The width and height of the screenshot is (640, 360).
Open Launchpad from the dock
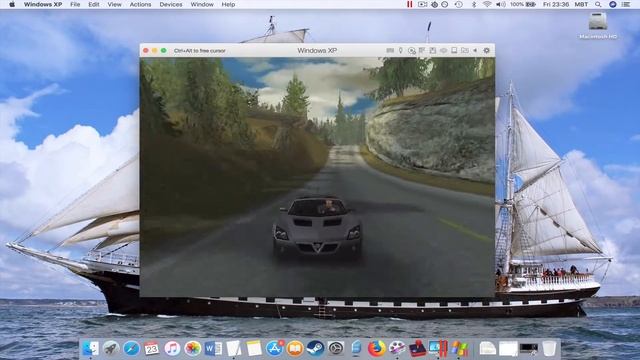tap(111, 349)
